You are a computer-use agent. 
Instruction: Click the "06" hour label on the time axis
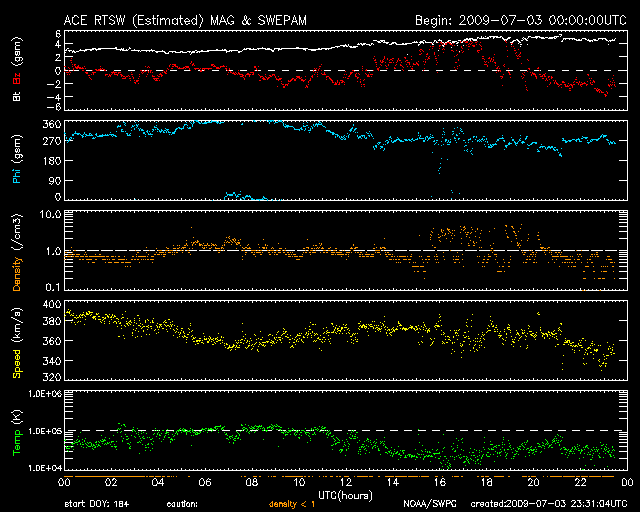[205, 482]
